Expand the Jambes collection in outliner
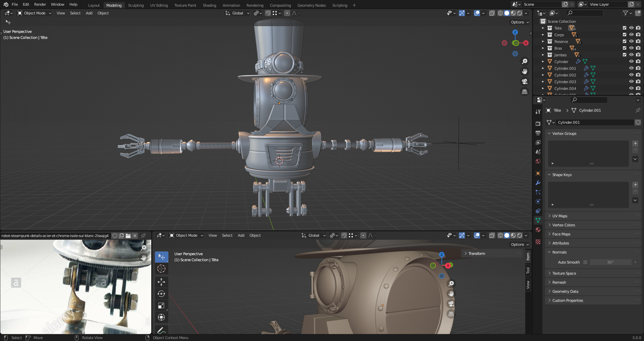Image resolution: width=644 pixels, height=341 pixels. 543,55
